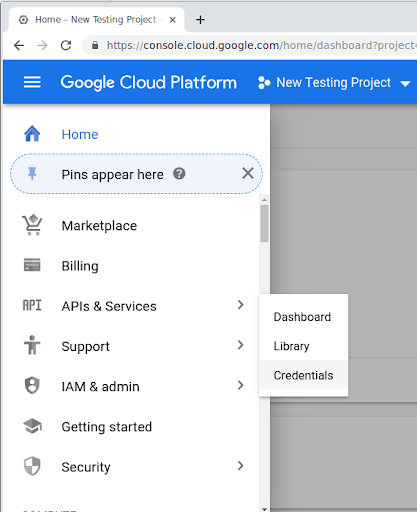
Task: Open the New Testing Project dropdown
Action: tap(334, 82)
